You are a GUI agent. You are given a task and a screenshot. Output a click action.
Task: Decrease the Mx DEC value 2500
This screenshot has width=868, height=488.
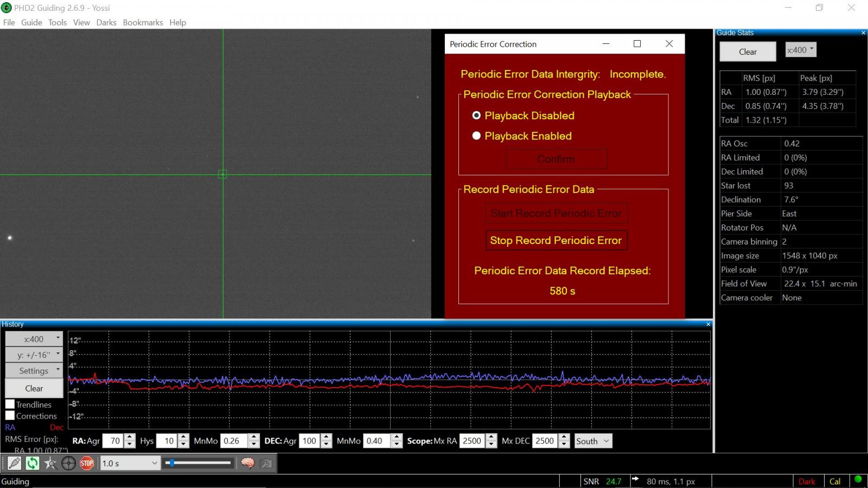pyautogui.click(x=564, y=445)
